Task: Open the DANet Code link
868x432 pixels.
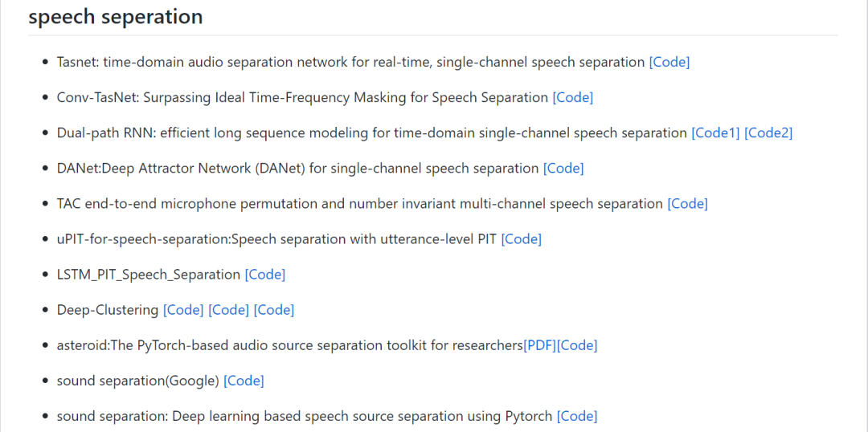Action: 563,168
